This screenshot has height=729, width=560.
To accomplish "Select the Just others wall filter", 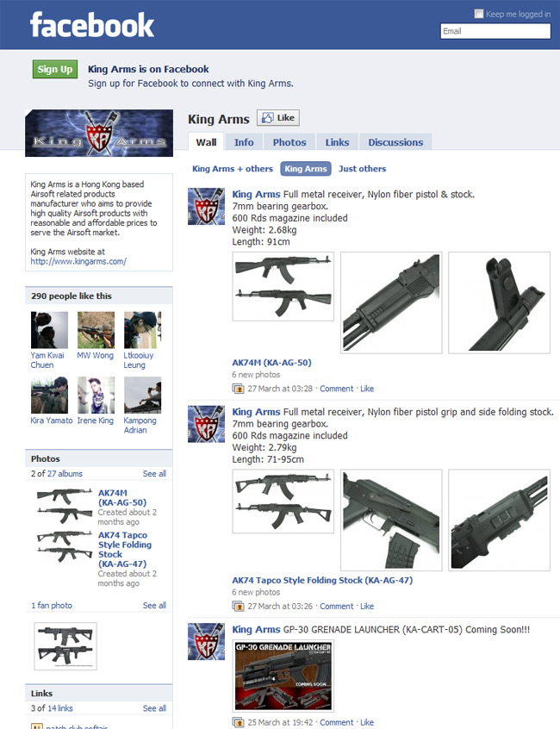I will [x=362, y=169].
